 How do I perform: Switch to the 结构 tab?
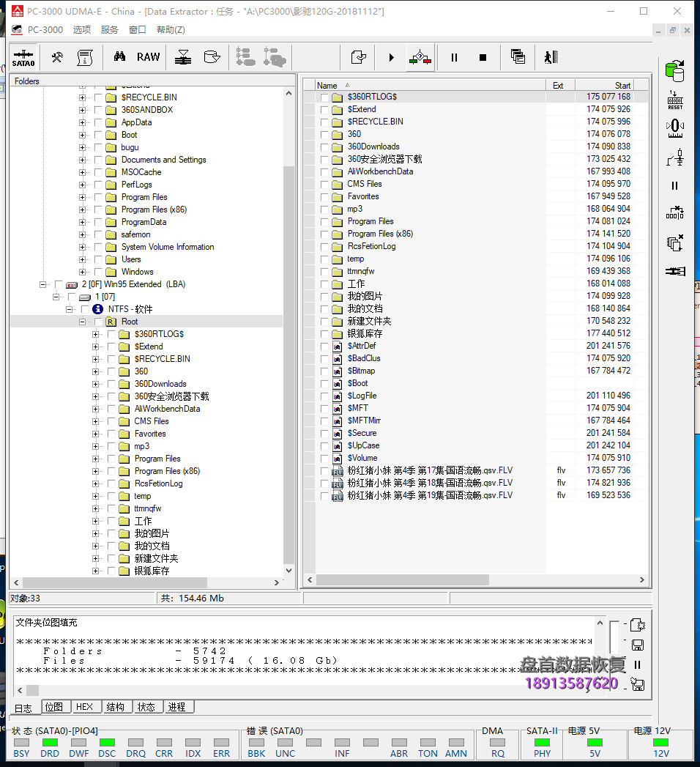(116, 707)
